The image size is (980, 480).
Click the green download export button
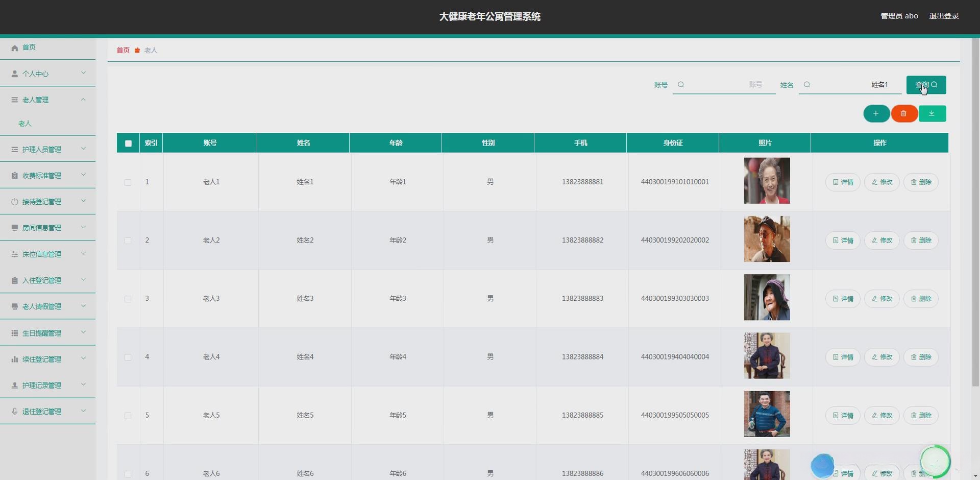(932, 113)
